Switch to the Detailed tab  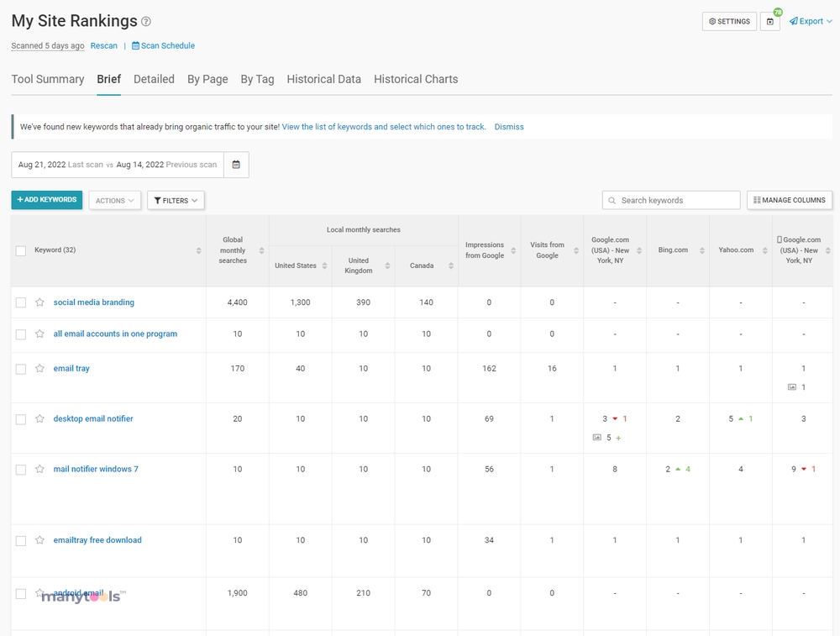pyautogui.click(x=154, y=79)
